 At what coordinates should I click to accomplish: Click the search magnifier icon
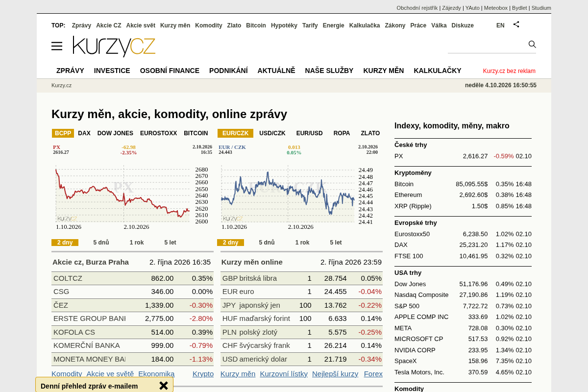point(532,45)
